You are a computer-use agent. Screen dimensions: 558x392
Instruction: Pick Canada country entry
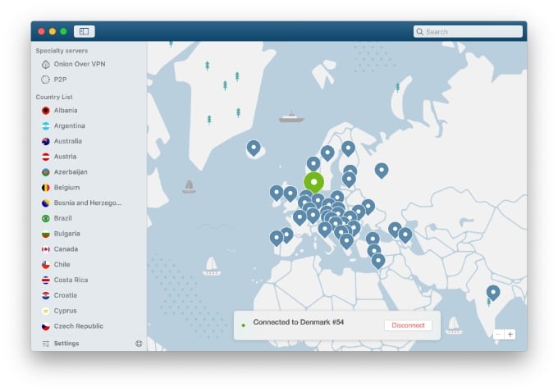[66, 249]
